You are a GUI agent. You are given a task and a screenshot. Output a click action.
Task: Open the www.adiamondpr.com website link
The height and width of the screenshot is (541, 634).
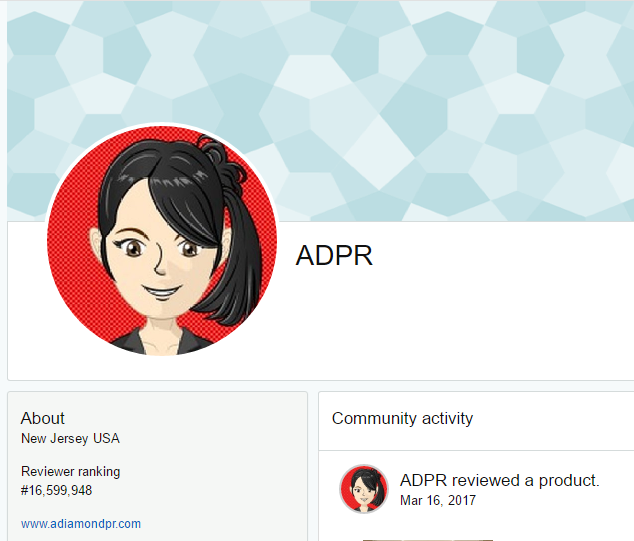point(81,523)
